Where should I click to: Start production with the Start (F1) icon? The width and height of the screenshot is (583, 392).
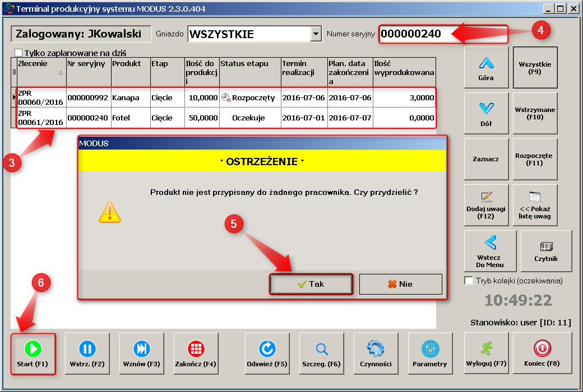click(x=33, y=353)
